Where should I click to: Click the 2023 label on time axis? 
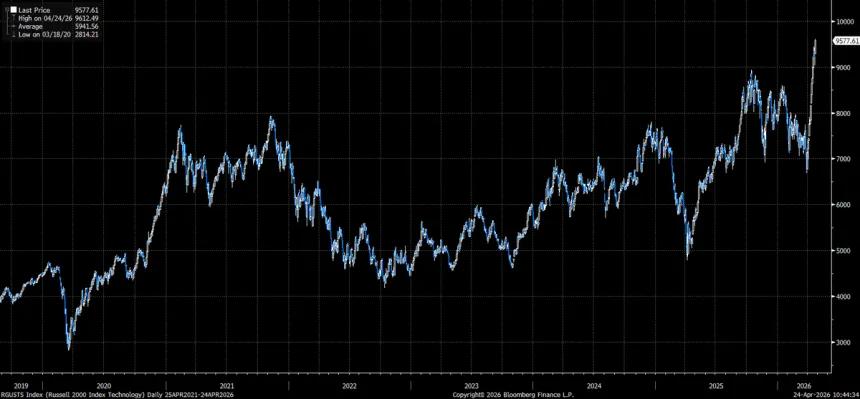pos(472,386)
